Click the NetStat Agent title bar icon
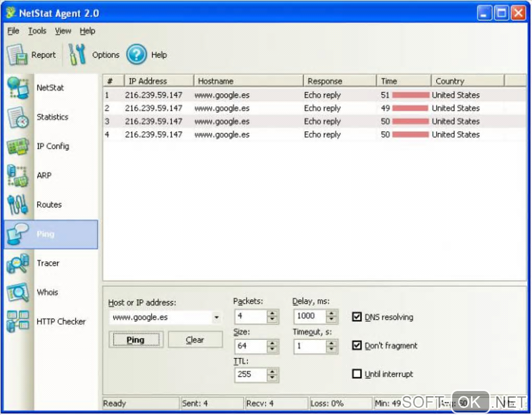Viewport: 532px width, 415px height. point(11,13)
